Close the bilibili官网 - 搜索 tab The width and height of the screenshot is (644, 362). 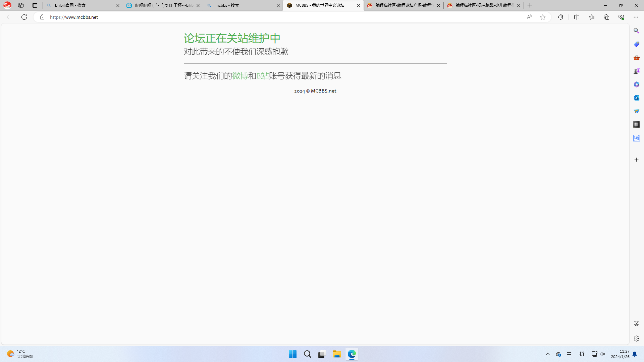click(x=118, y=5)
